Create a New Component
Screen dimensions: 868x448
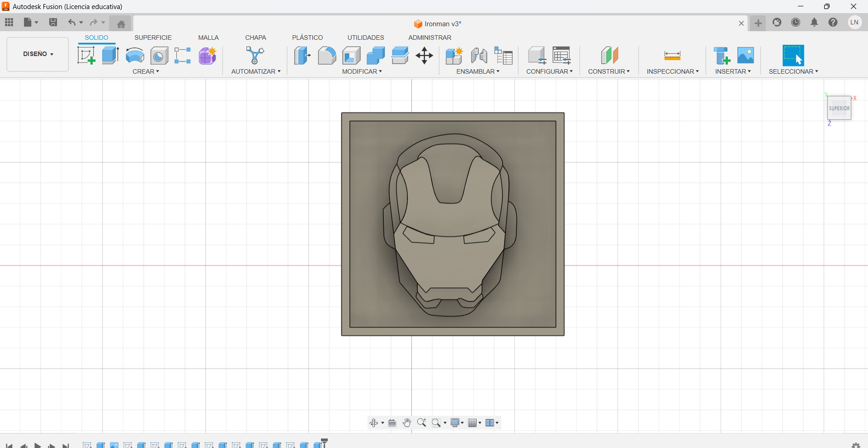point(454,56)
